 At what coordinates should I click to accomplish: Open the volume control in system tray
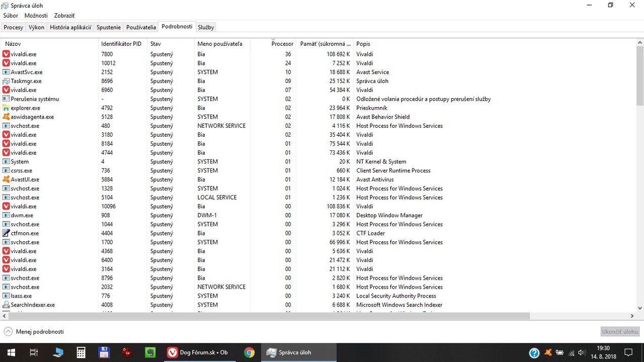pos(582,352)
